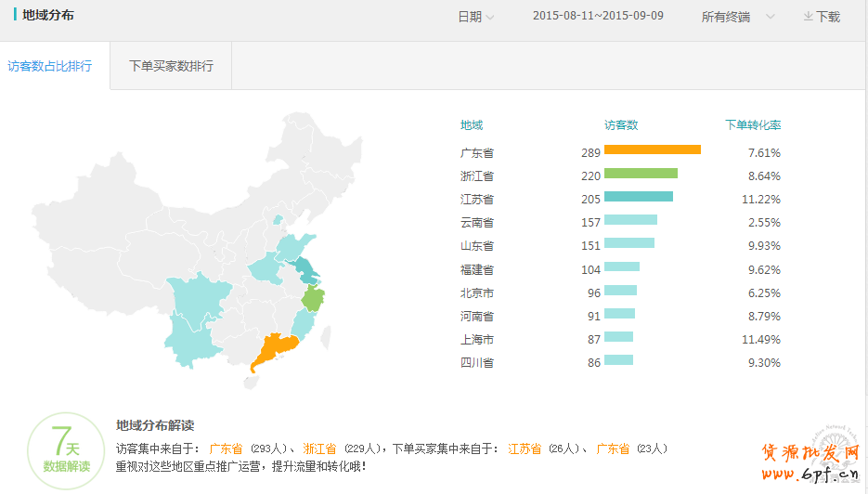Switch to 下单买家数排行 tab
Viewport: 868px width, 494px height.
pyautogui.click(x=171, y=66)
